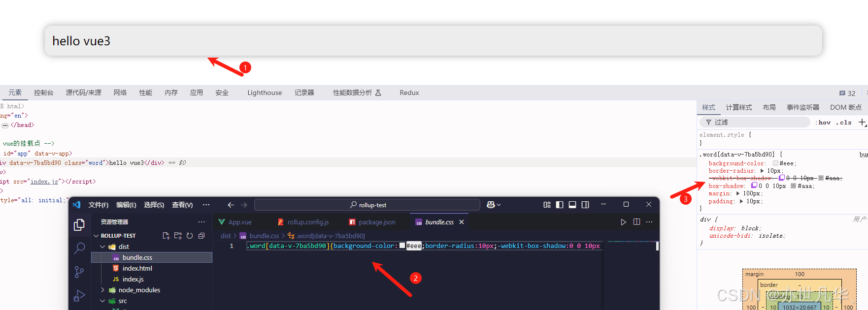Expand the node_modules folder
The height and width of the screenshot is (310, 868).
point(102,290)
